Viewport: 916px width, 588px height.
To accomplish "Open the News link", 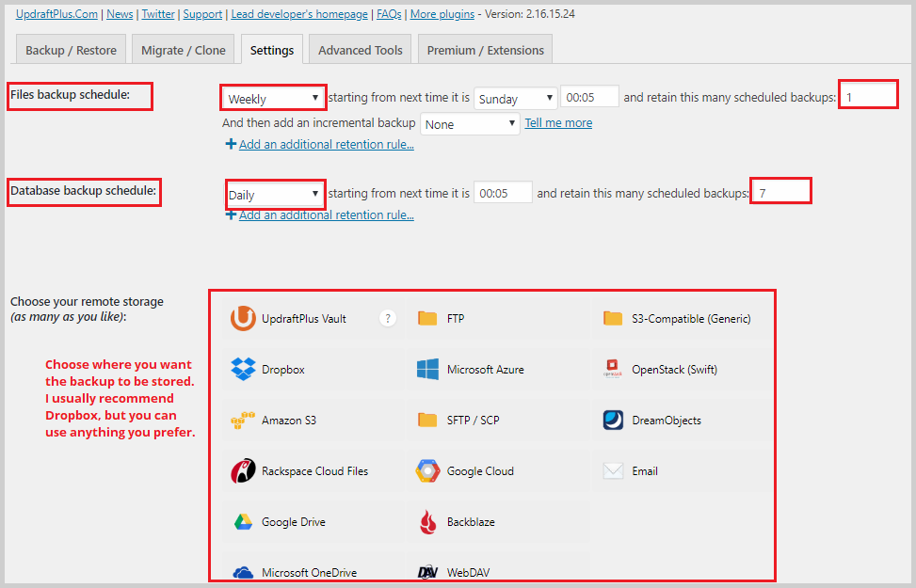I will (x=120, y=14).
